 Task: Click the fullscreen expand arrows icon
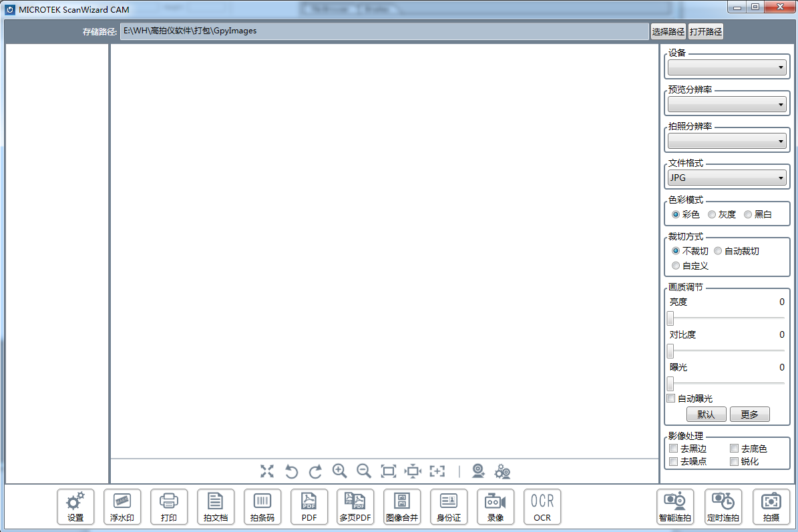(267, 471)
